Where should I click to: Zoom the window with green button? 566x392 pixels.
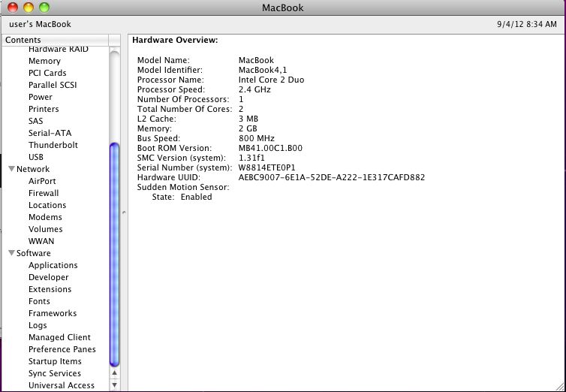point(44,8)
